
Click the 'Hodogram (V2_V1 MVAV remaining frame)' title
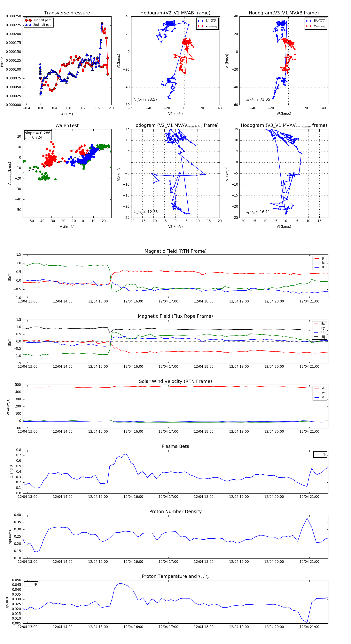point(175,125)
